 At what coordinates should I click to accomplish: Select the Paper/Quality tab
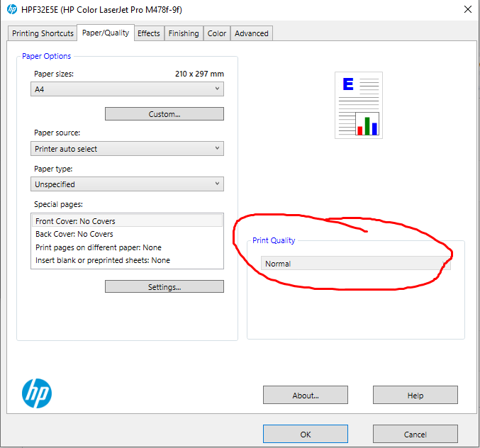[106, 33]
